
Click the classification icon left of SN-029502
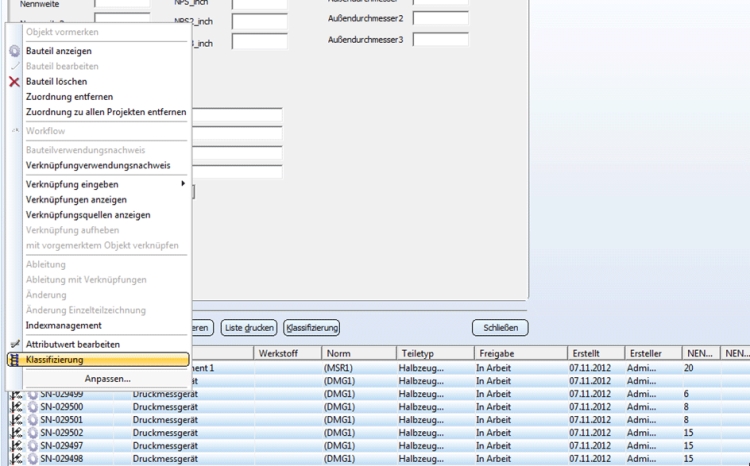tap(17, 433)
